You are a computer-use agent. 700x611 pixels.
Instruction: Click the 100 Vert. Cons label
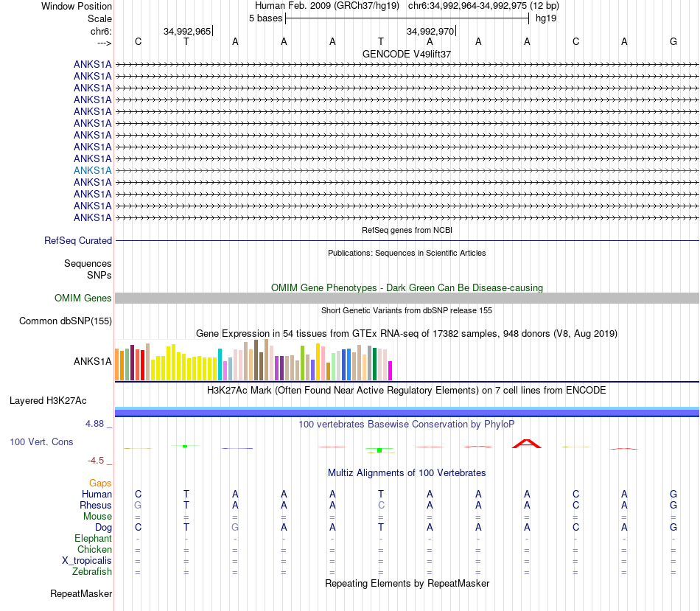(41, 441)
